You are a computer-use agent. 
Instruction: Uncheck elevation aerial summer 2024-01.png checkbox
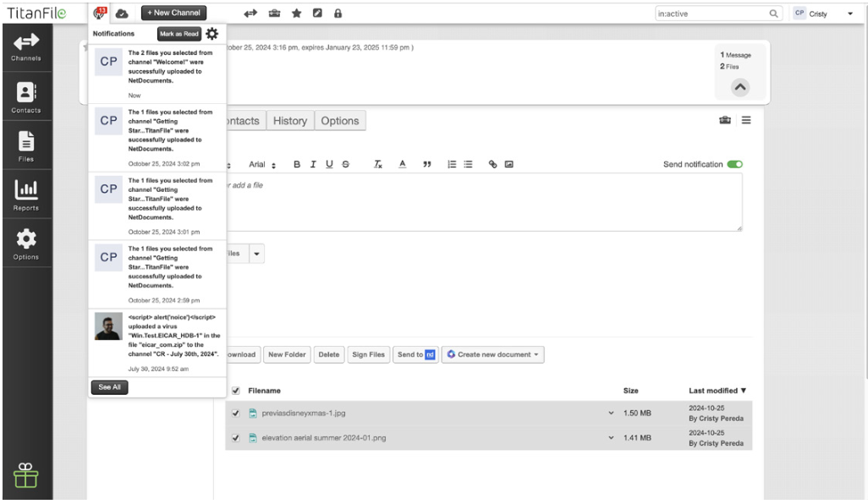click(x=236, y=437)
